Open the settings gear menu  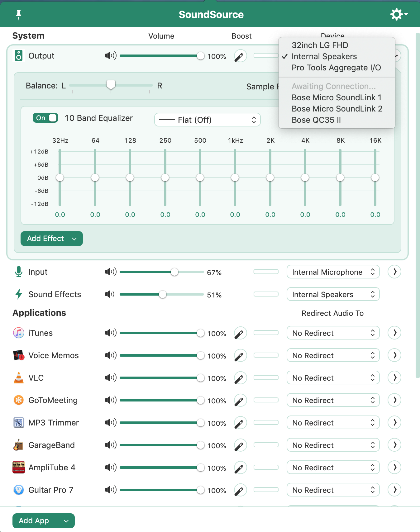click(399, 14)
